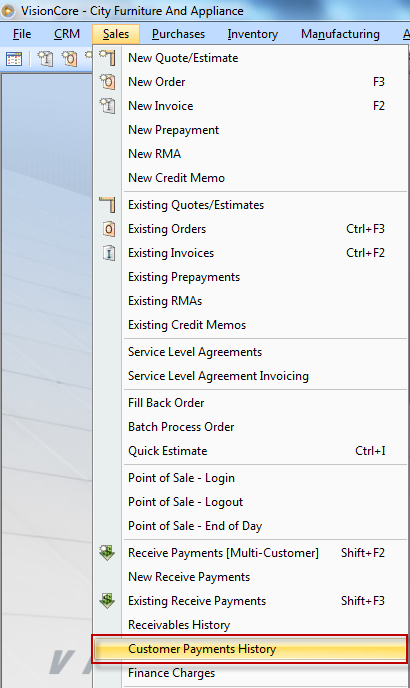Click the dollar icon beside Receive Payments [Multi-Customer]
410x688 pixels.
click(107, 553)
